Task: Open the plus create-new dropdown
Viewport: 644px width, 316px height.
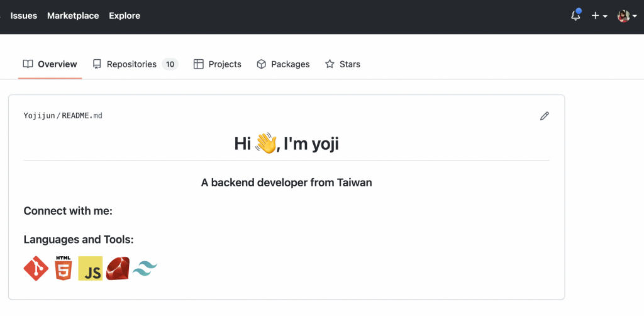Action: pos(599,16)
